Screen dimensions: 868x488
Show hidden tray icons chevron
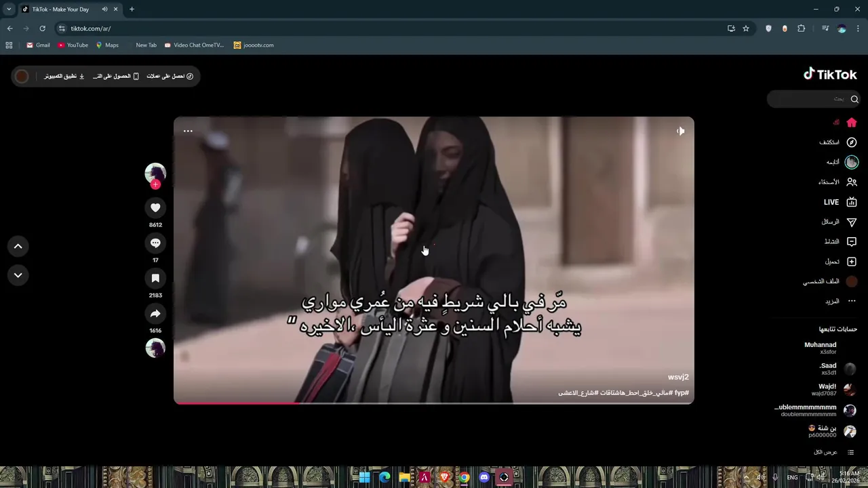coord(746,477)
